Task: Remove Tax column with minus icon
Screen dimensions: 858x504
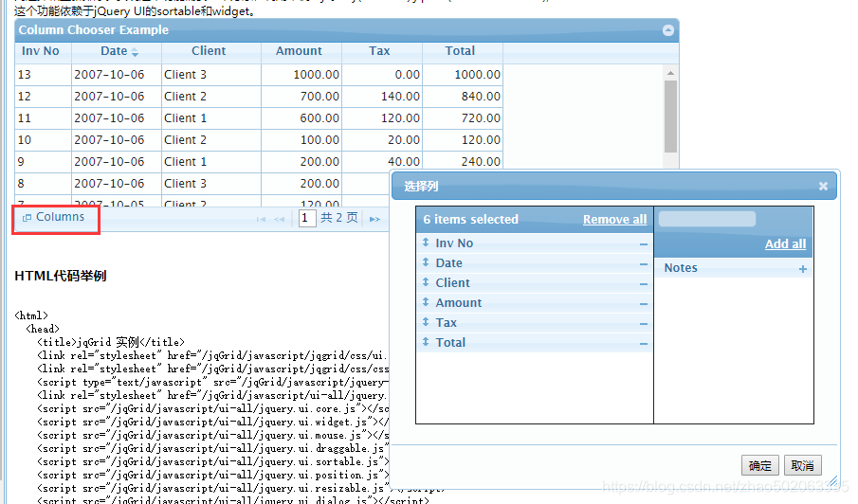Action: coord(644,324)
